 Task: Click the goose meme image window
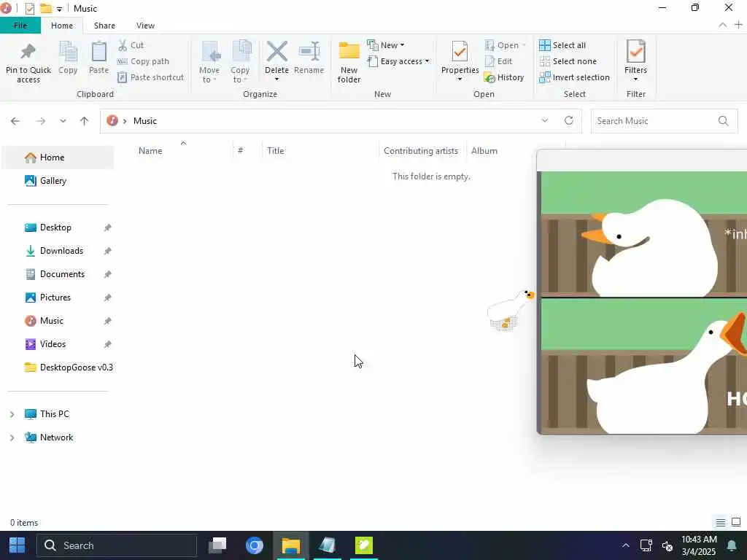pos(642,292)
